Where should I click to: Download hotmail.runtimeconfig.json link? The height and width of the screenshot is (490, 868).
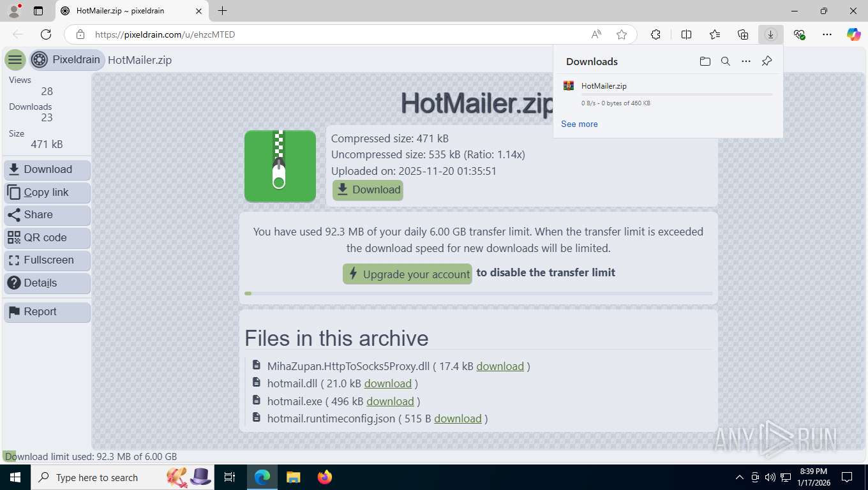tap(458, 419)
